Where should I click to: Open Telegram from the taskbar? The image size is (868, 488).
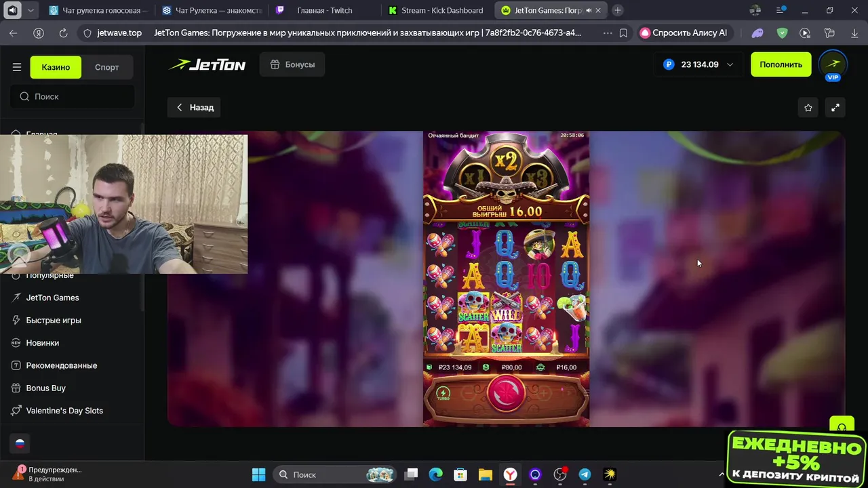[585, 474]
